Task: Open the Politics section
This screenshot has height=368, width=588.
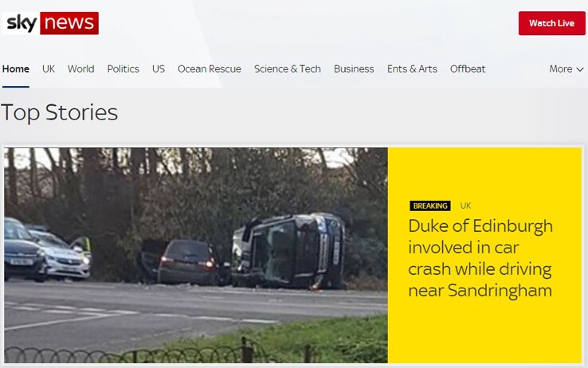Action: pyautogui.click(x=123, y=69)
